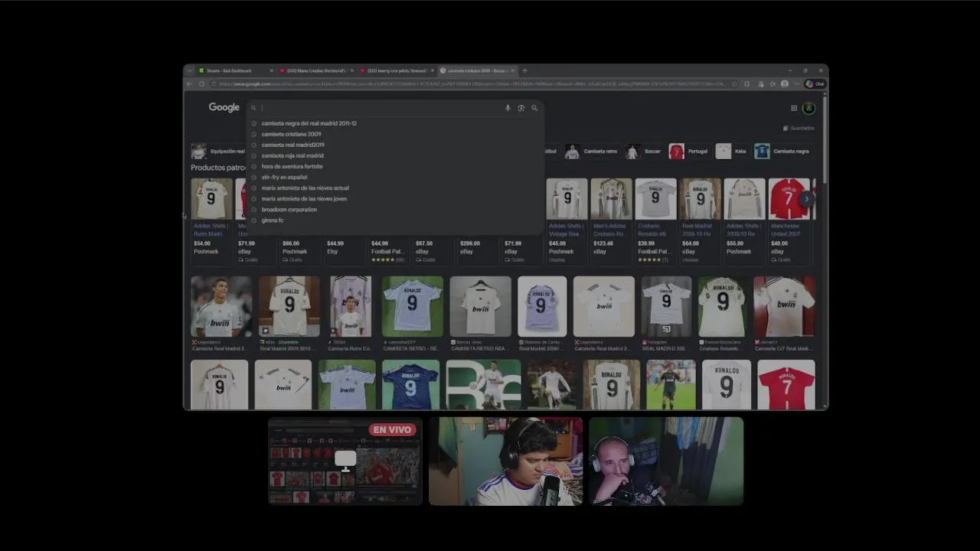Select the Camiseta negra filter chip

782,151
